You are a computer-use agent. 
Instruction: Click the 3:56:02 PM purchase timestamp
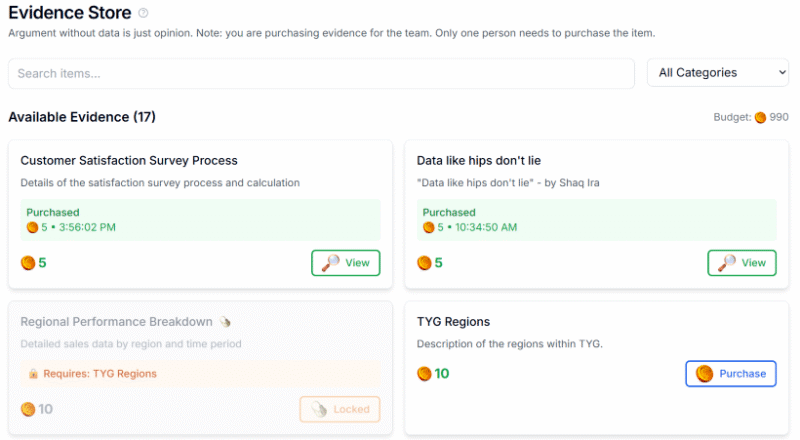point(87,227)
